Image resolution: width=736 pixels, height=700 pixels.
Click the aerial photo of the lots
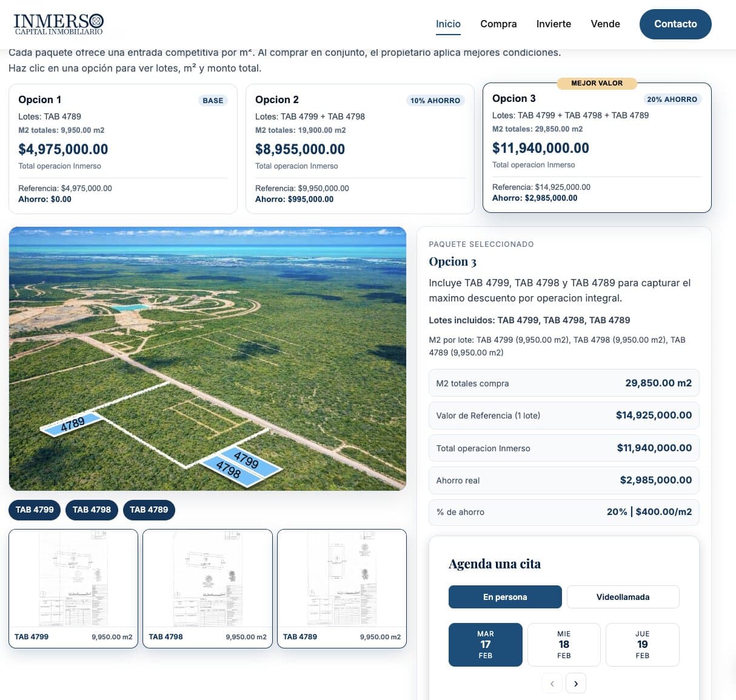(207, 358)
